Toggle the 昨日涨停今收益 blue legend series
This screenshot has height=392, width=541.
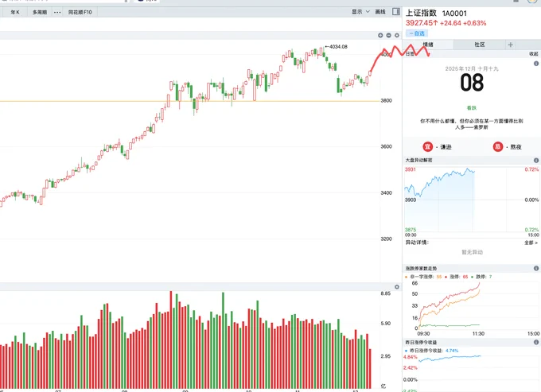click(432, 351)
